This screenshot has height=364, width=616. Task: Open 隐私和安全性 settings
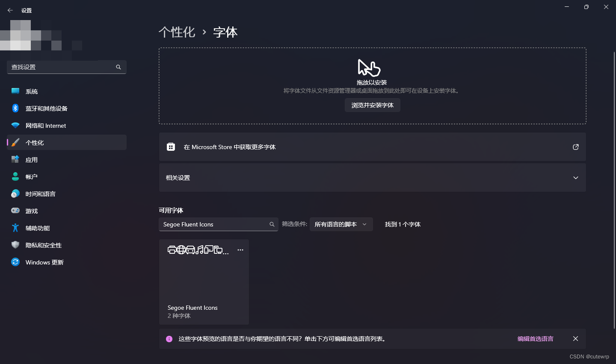pyautogui.click(x=67, y=245)
